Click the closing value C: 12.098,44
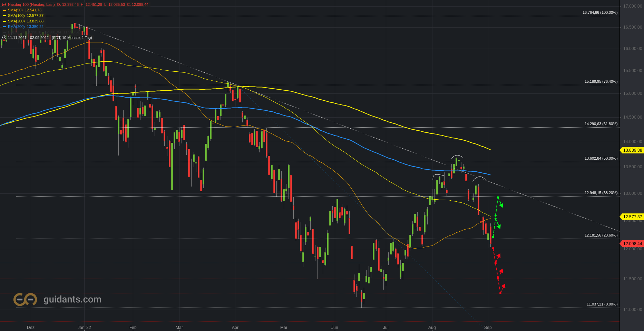The width and height of the screenshot is (644, 331). click(x=138, y=4)
